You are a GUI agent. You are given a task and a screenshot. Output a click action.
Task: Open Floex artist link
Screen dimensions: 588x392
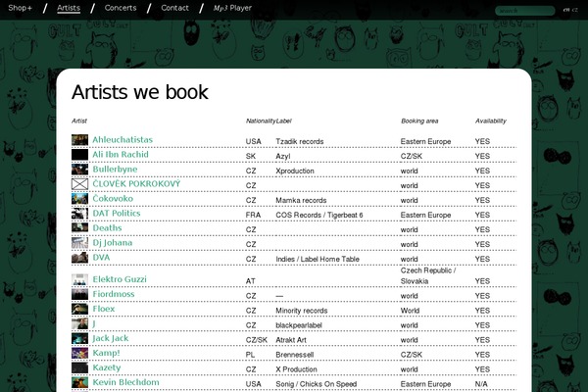104,309
